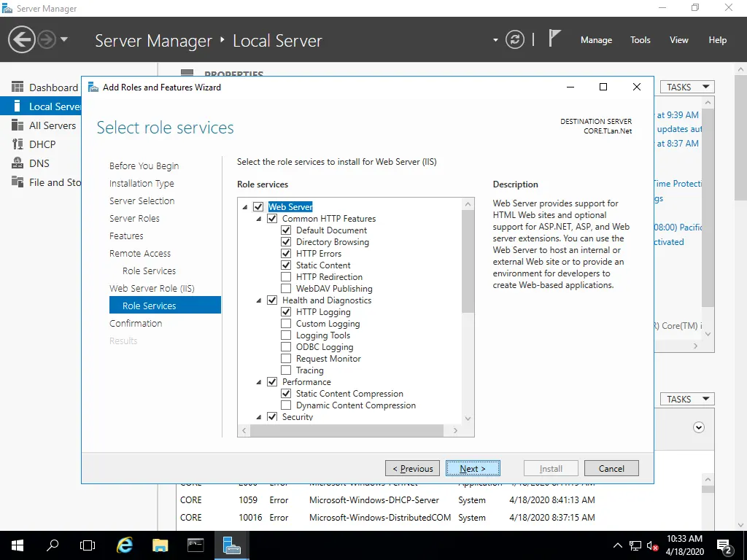Go to Features wizard step

pyautogui.click(x=126, y=236)
